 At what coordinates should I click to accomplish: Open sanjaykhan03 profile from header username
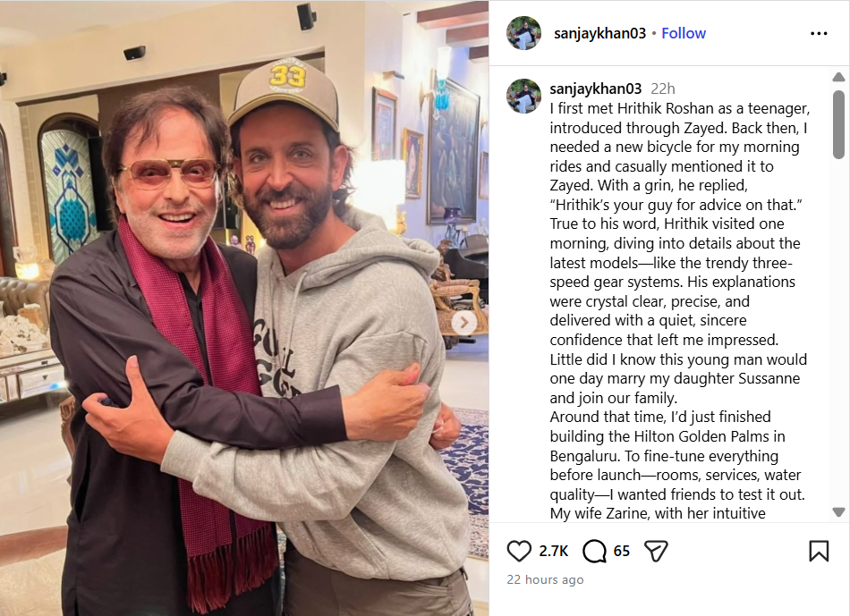click(x=600, y=34)
